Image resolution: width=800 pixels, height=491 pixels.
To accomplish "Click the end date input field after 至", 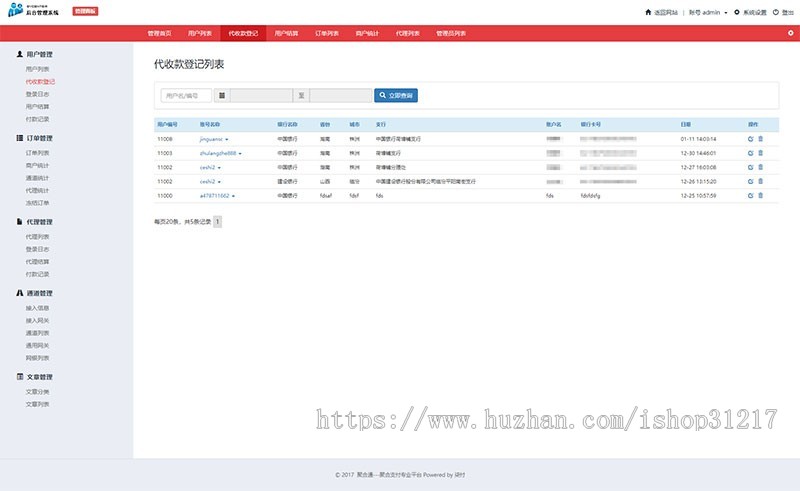I will tap(341, 95).
